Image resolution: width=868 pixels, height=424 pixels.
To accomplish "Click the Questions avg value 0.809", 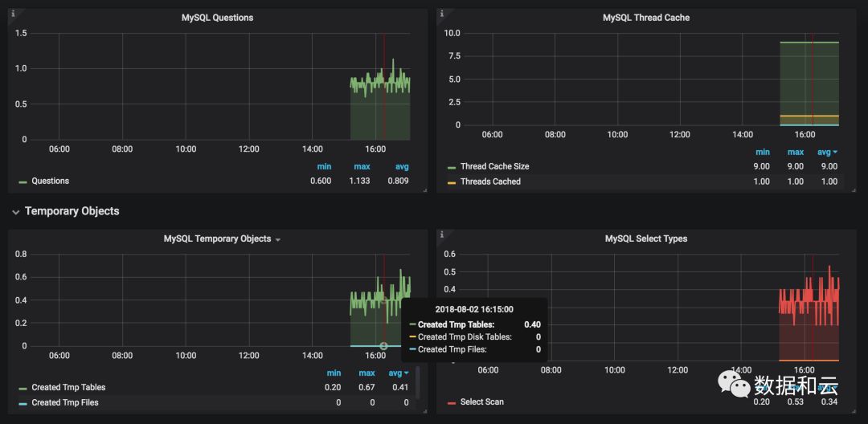I will pos(398,181).
